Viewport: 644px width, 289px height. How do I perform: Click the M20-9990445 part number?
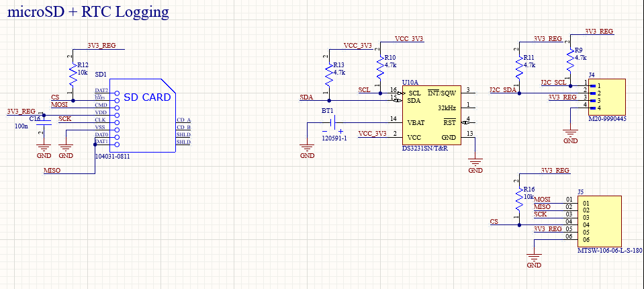point(607,119)
